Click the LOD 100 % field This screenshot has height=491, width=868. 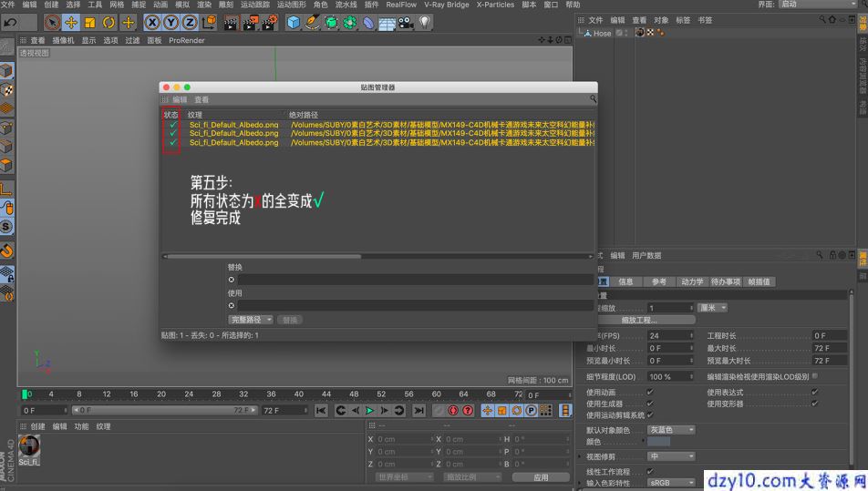coord(670,376)
